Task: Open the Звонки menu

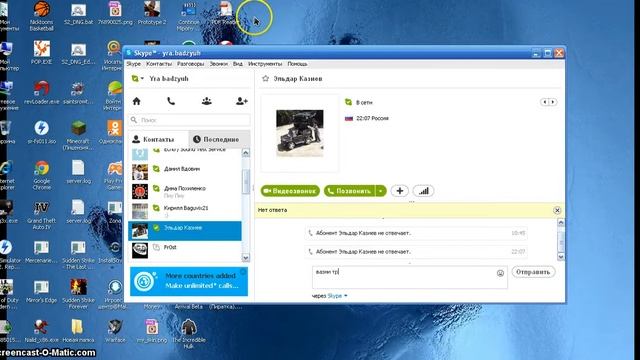Action: pos(219,64)
